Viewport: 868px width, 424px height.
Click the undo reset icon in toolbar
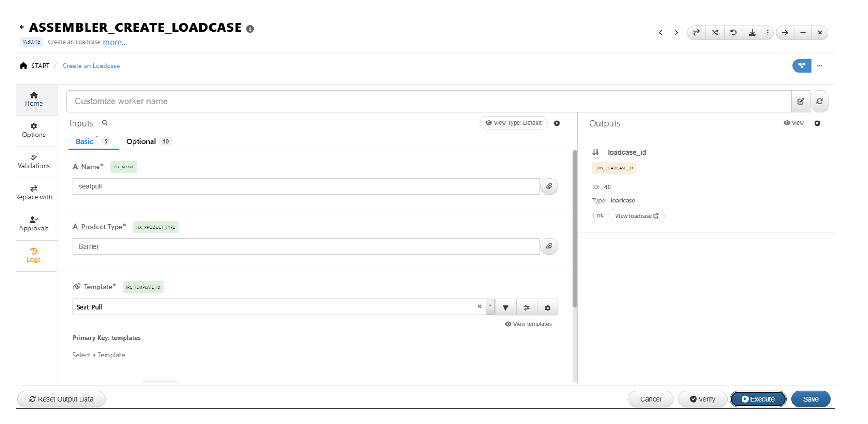(x=733, y=33)
